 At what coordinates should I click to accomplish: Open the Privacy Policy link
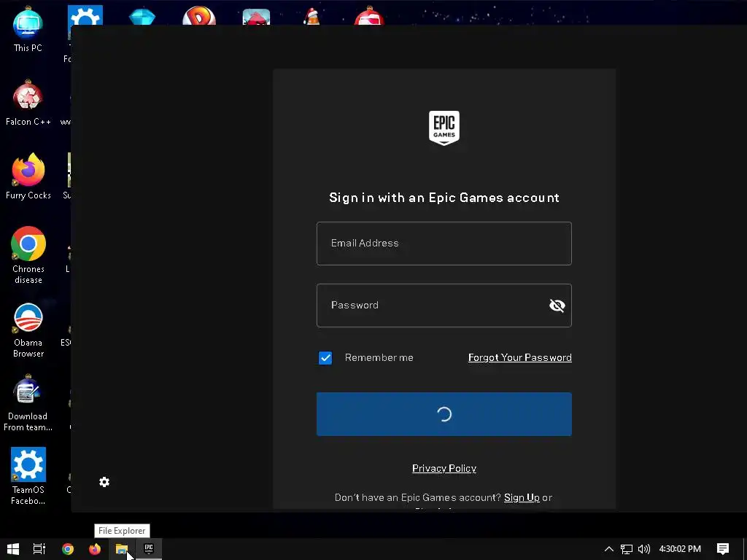tap(444, 468)
